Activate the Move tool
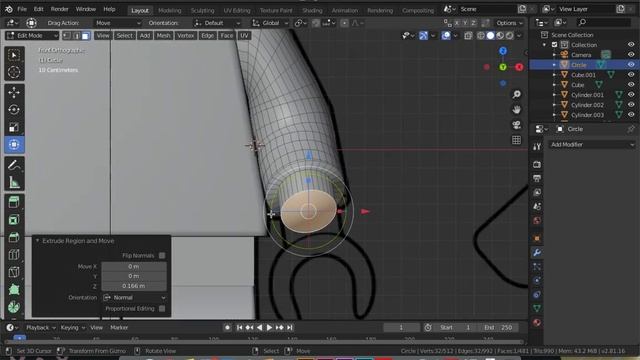Viewport: 640px width, 360px height. tap(14, 93)
